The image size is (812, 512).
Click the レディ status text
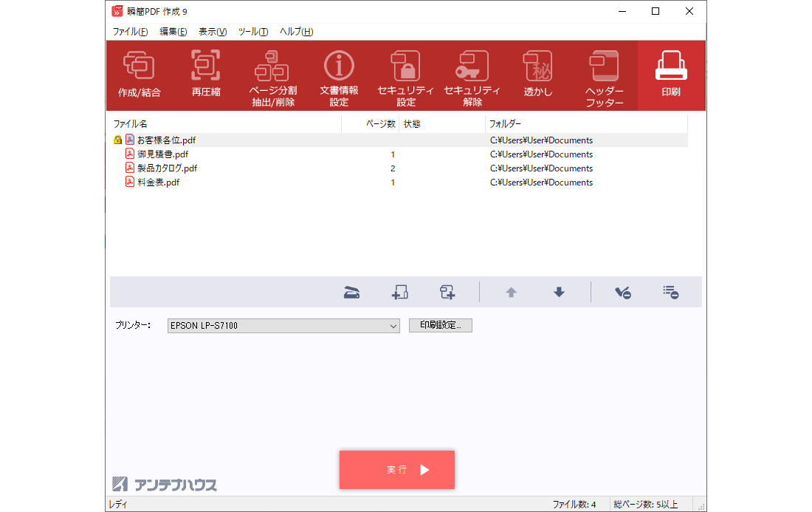118,504
